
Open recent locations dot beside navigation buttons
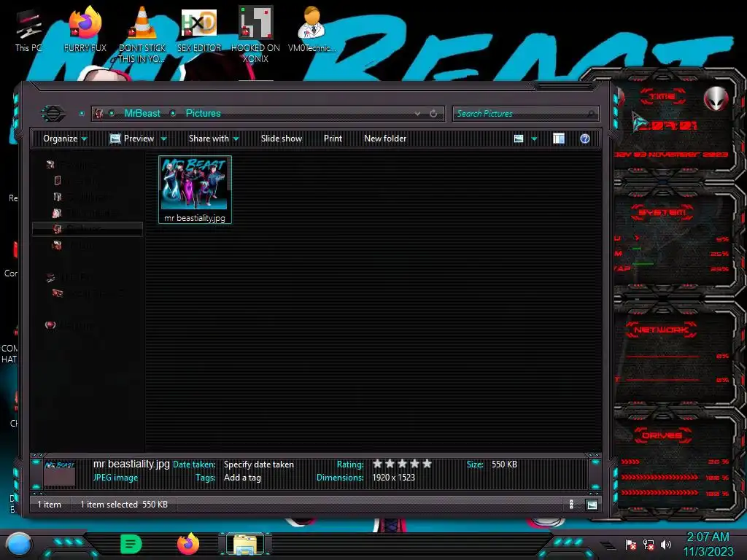pos(82,113)
